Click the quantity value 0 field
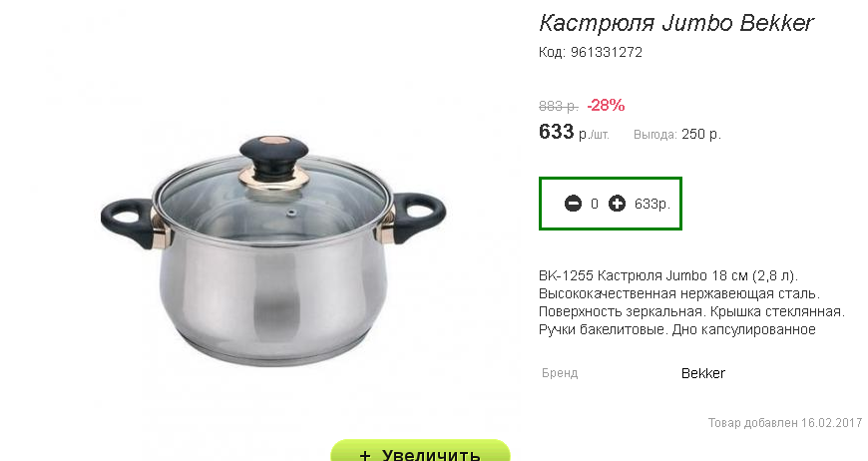The width and height of the screenshot is (868, 461). click(x=595, y=204)
